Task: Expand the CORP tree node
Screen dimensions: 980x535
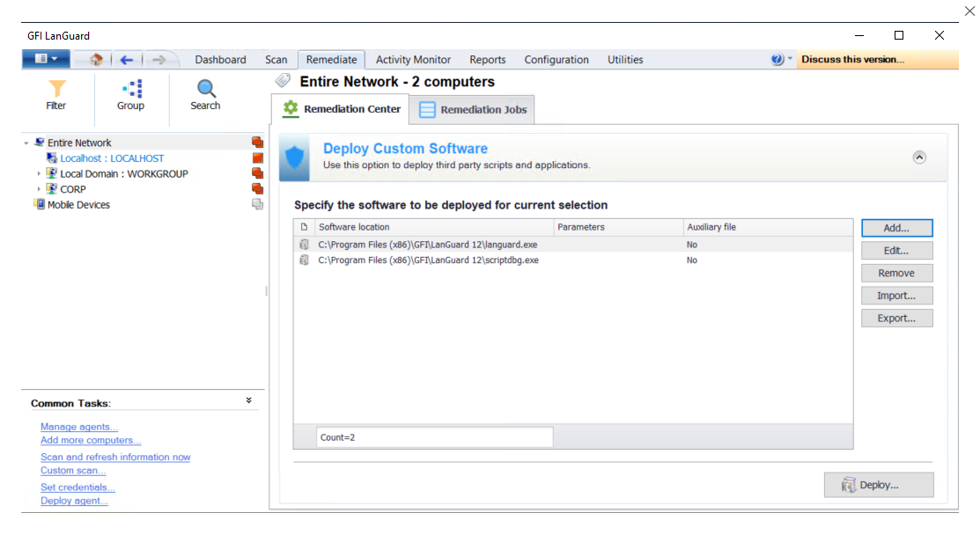Action: pos(39,189)
